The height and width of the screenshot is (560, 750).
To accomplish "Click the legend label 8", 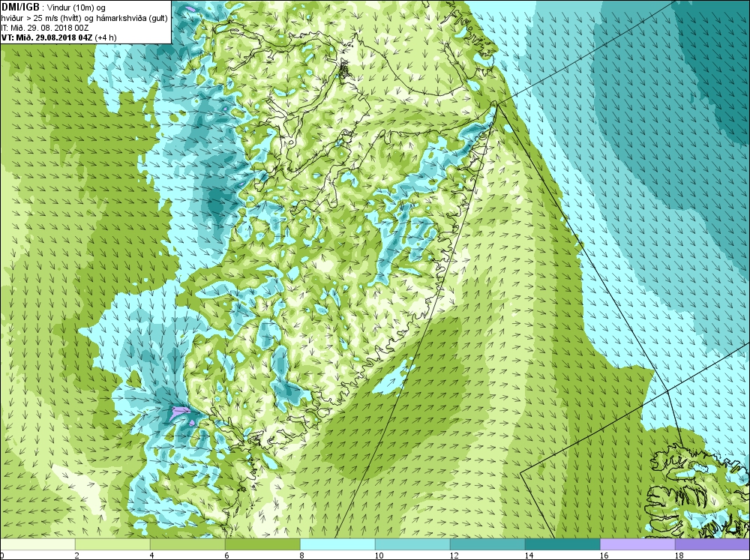I will [303, 556].
